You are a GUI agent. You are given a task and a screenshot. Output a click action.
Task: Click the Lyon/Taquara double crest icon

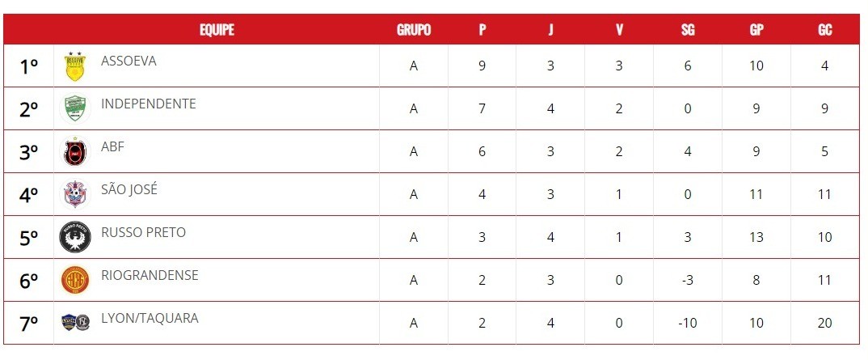pyautogui.click(x=75, y=322)
